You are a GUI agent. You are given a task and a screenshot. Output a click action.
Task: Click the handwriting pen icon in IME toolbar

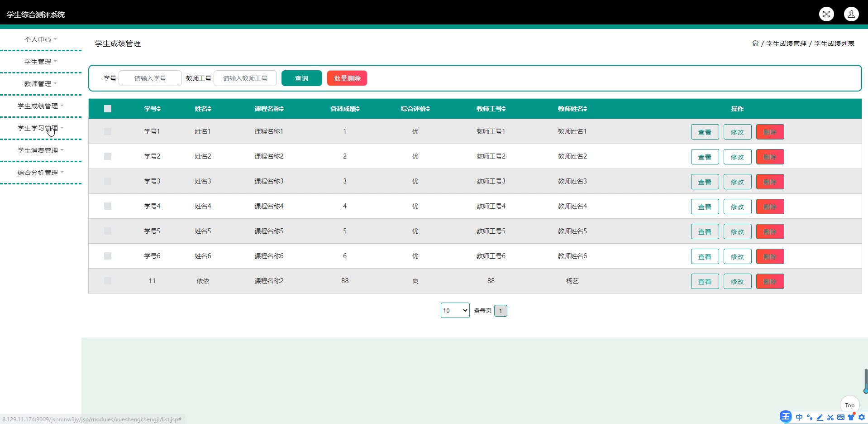820,417
